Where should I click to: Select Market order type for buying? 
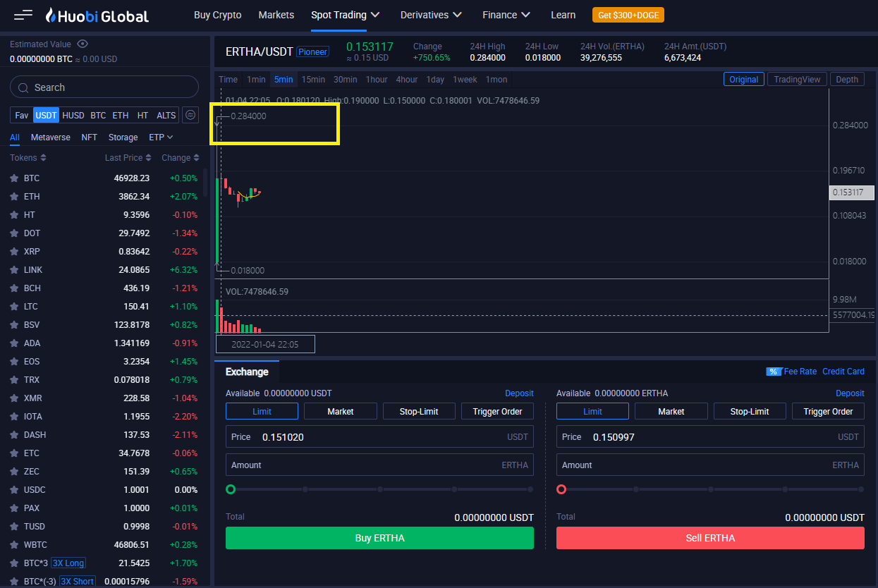pos(341,411)
